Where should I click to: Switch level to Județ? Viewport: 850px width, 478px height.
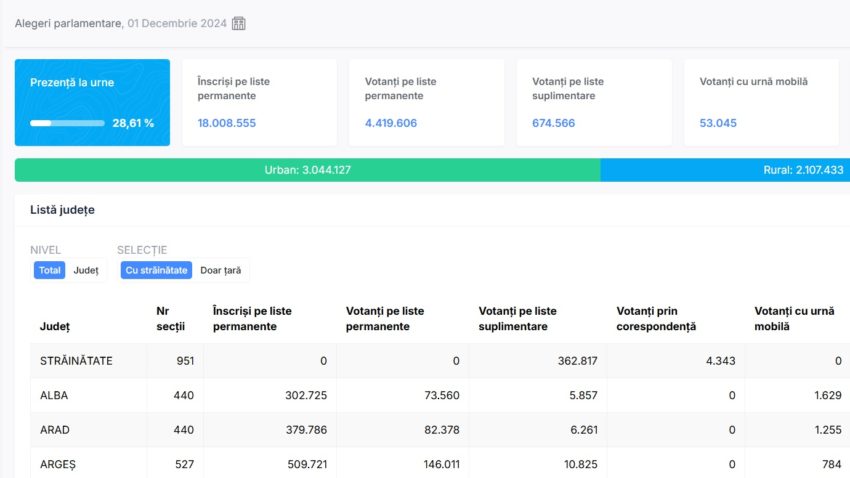(x=86, y=270)
